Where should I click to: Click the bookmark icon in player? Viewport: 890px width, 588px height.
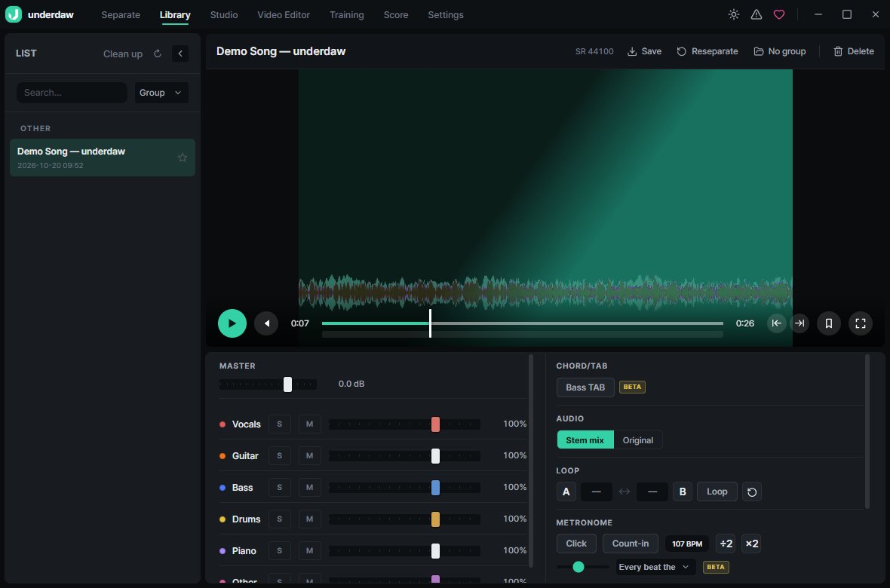coord(829,323)
